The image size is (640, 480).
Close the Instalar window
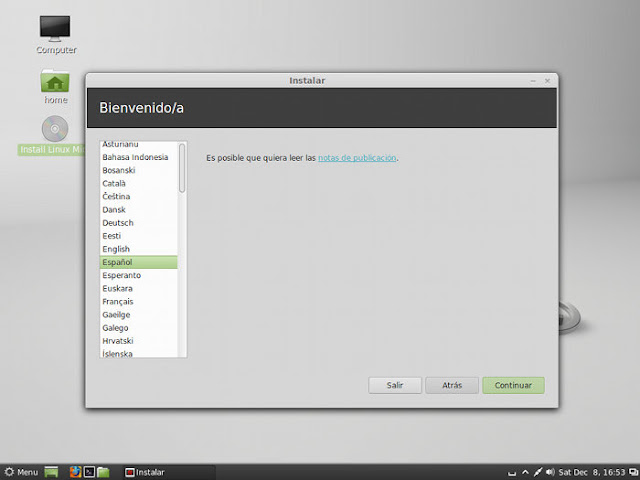tap(547, 81)
